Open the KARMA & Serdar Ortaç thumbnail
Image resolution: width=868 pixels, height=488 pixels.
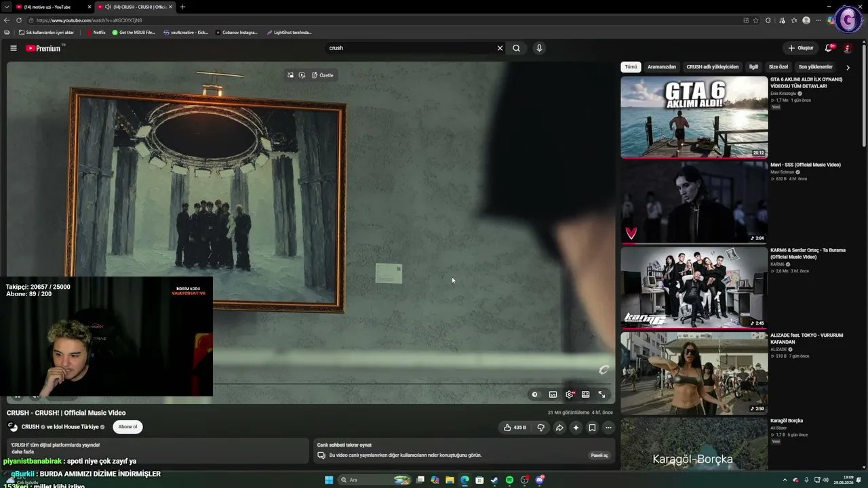coord(694,287)
